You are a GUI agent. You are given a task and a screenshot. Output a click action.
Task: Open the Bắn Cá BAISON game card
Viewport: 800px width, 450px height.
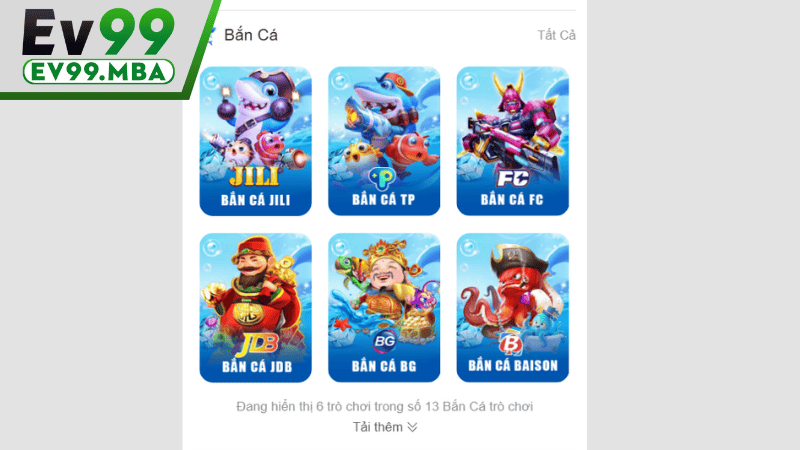[x=513, y=308]
